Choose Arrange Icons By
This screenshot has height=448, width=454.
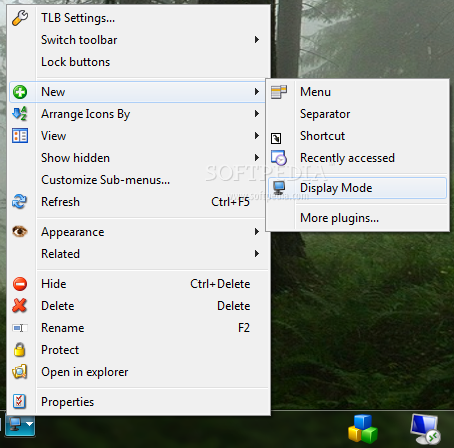(x=139, y=114)
